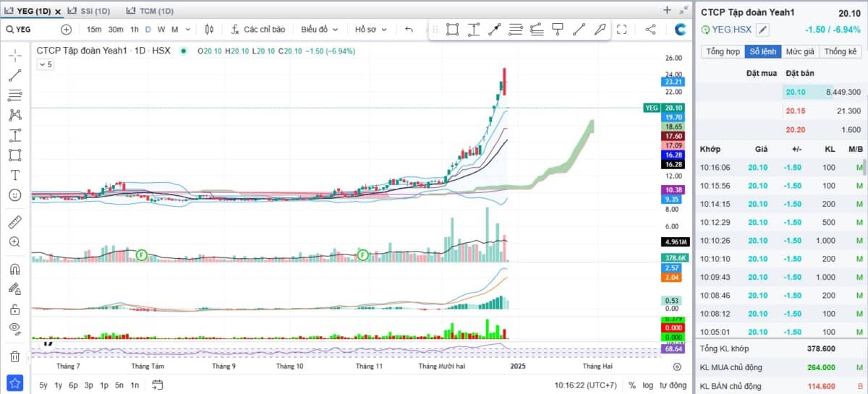Click the undo arrow in toolbar
Viewport: 868px width, 394px height.
[409, 30]
